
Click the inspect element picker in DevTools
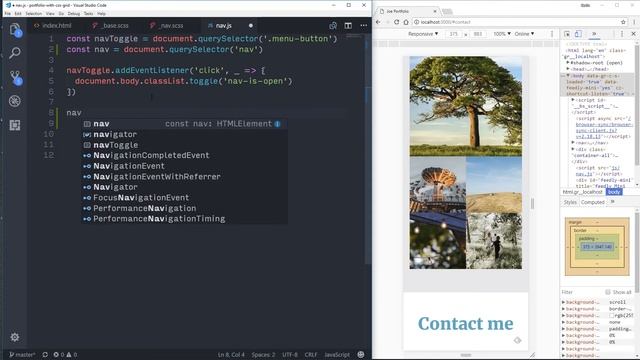[567, 34]
